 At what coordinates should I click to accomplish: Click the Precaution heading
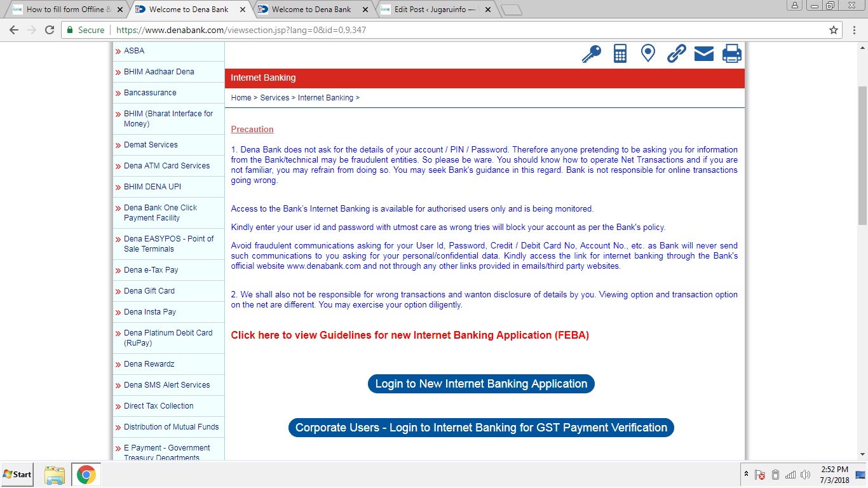point(252,129)
